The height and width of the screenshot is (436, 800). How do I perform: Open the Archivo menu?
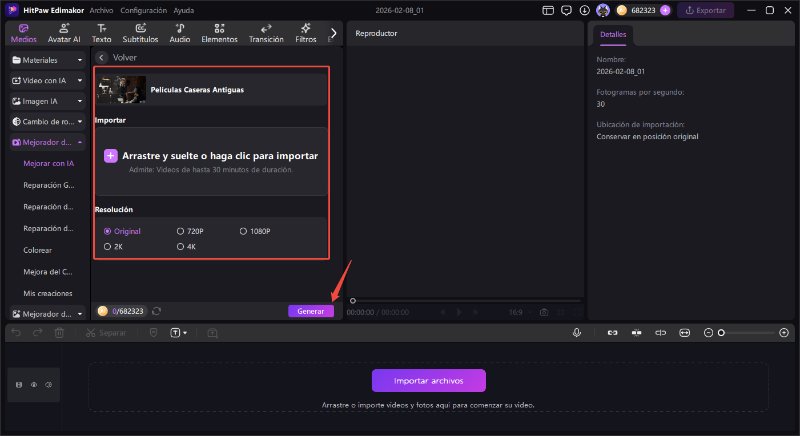pyautogui.click(x=101, y=9)
